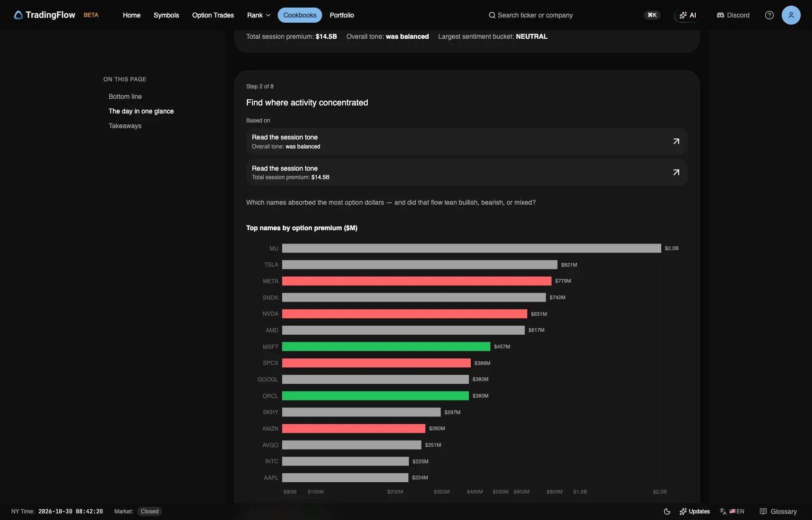Select the green ORCL premium bar

[x=375, y=396]
